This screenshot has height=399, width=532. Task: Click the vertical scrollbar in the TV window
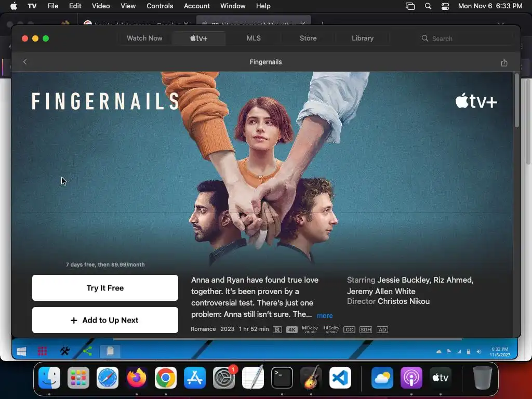(517, 101)
